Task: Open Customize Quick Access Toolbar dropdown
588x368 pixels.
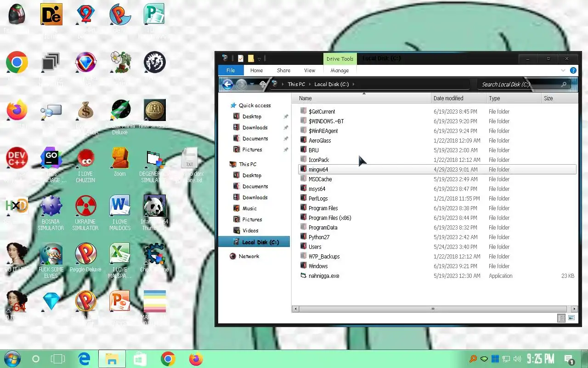Action: [x=259, y=59]
